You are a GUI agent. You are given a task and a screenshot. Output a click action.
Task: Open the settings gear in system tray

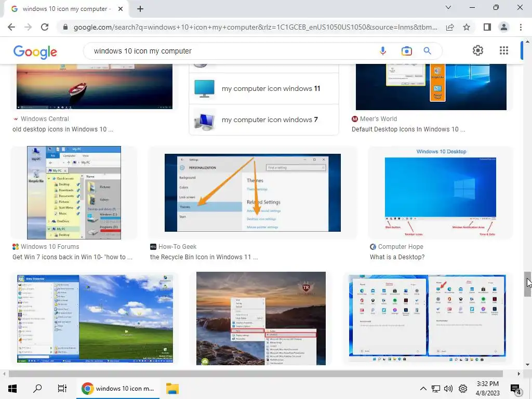pyautogui.click(x=463, y=389)
